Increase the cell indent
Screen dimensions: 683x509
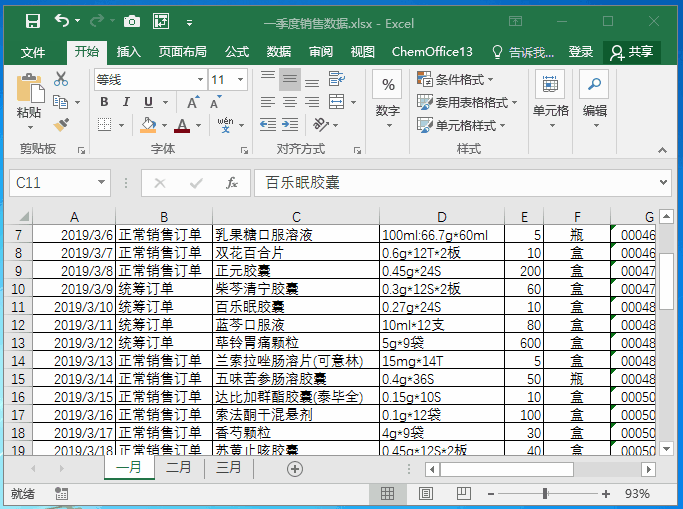click(x=290, y=125)
